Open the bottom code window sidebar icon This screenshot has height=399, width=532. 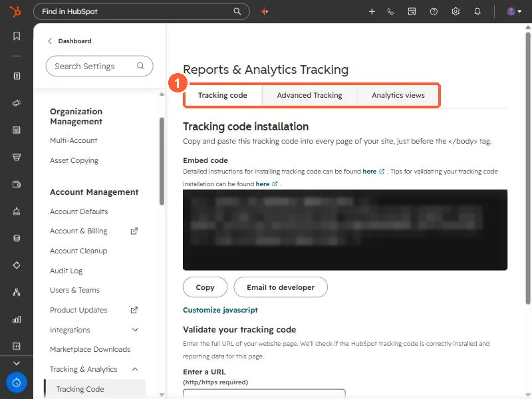pyautogui.click(x=16, y=346)
